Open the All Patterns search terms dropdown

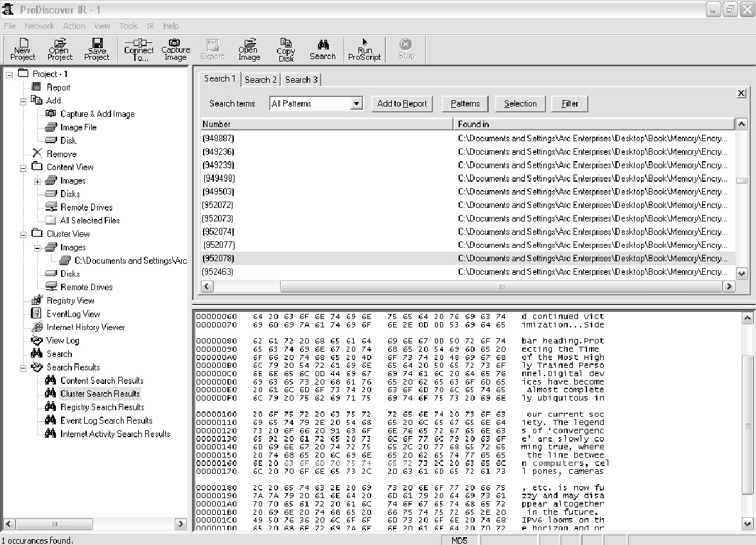click(x=356, y=103)
